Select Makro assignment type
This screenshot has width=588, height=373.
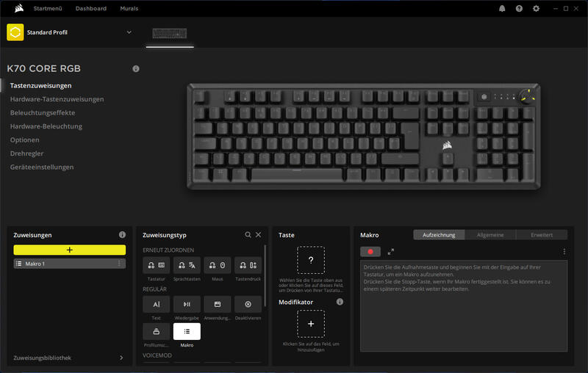187,331
